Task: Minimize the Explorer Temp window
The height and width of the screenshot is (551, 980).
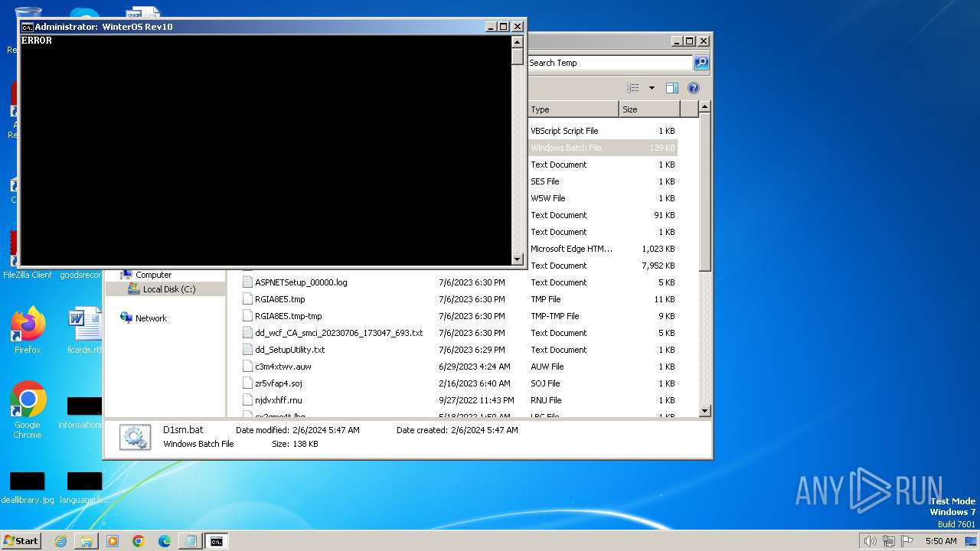Action: pyautogui.click(x=677, y=41)
